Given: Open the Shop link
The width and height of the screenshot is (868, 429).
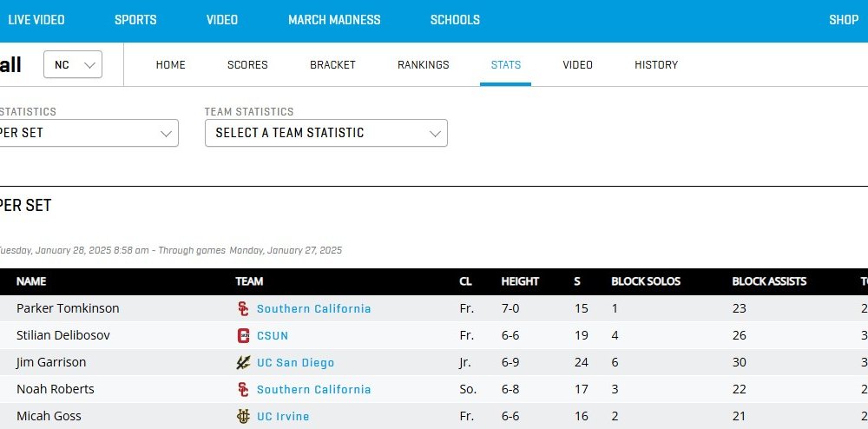Looking at the screenshot, I should (844, 20).
